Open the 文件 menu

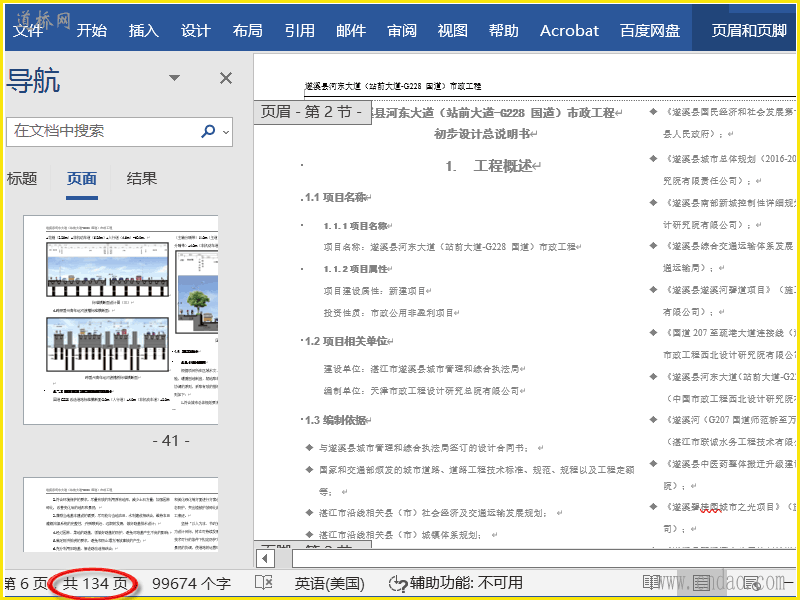point(28,31)
